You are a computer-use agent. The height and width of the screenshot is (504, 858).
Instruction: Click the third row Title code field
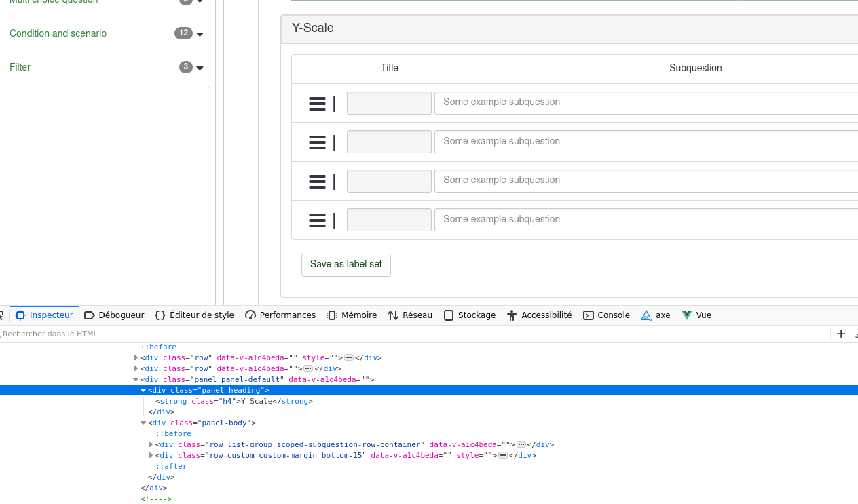pos(389,181)
